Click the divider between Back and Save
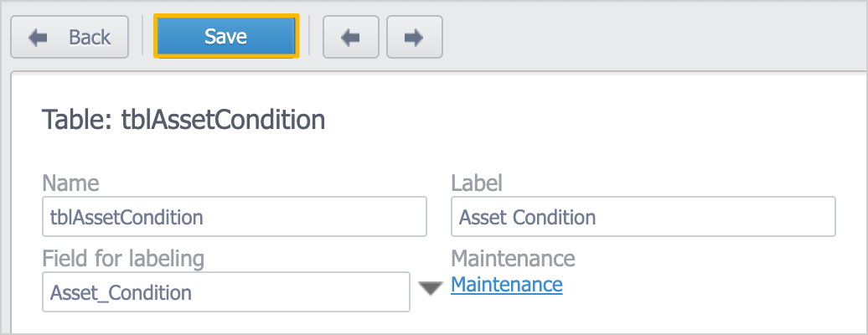Image resolution: width=868 pixels, height=335 pixels. coord(142,36)
